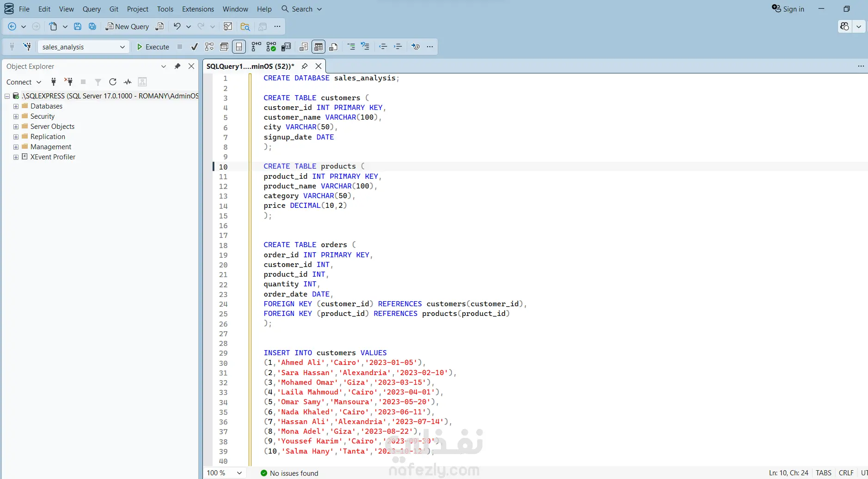Click the Undo arrow icon
Viewport: 868px width, 479px height.
tap(177, 26)
